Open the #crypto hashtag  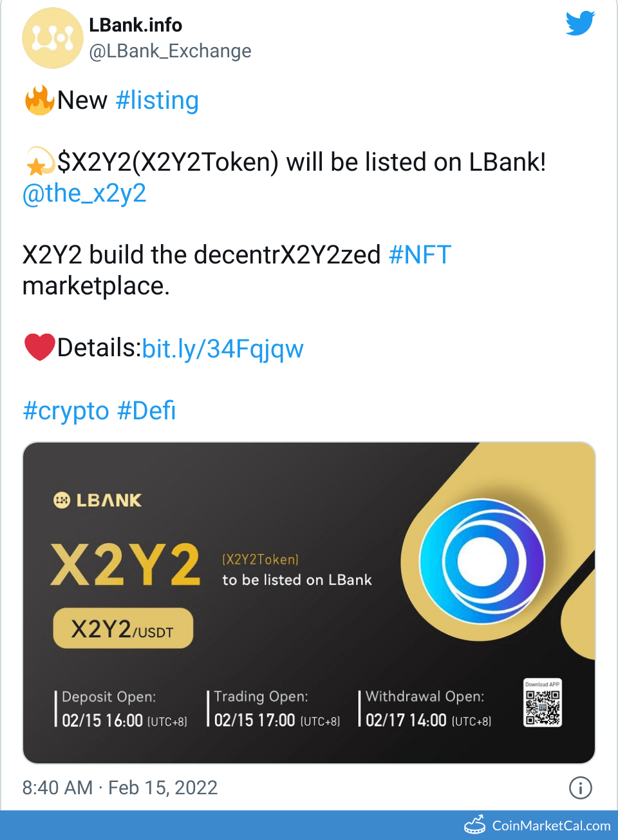click(66, 410)
